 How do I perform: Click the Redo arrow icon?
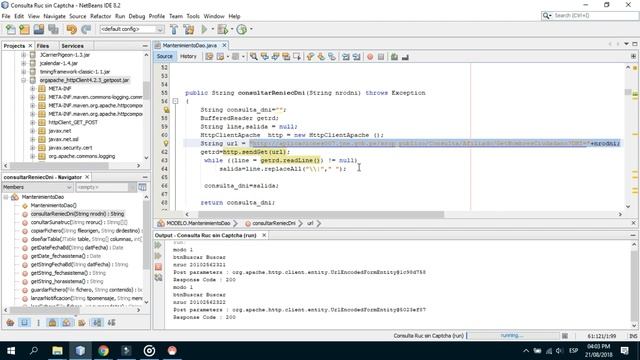pyautogui.click(x=86, y=29)
